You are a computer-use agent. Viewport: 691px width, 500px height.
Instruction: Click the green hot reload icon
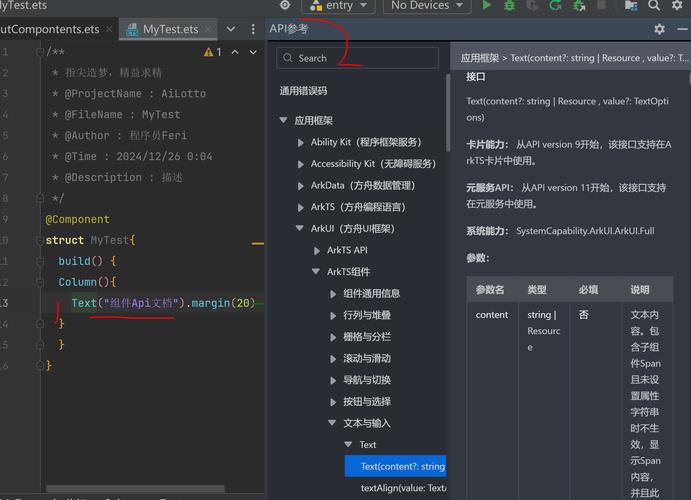point(555,5)
